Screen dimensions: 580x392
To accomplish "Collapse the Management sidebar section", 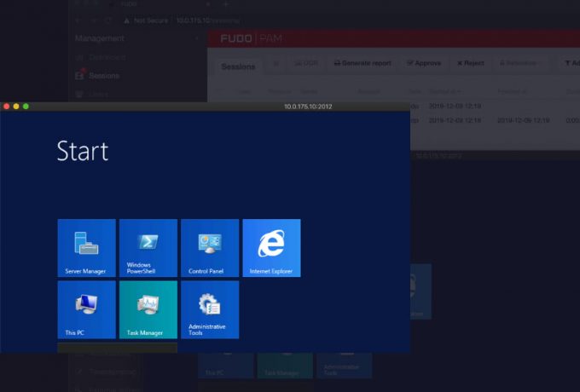I will coord(197,38).
